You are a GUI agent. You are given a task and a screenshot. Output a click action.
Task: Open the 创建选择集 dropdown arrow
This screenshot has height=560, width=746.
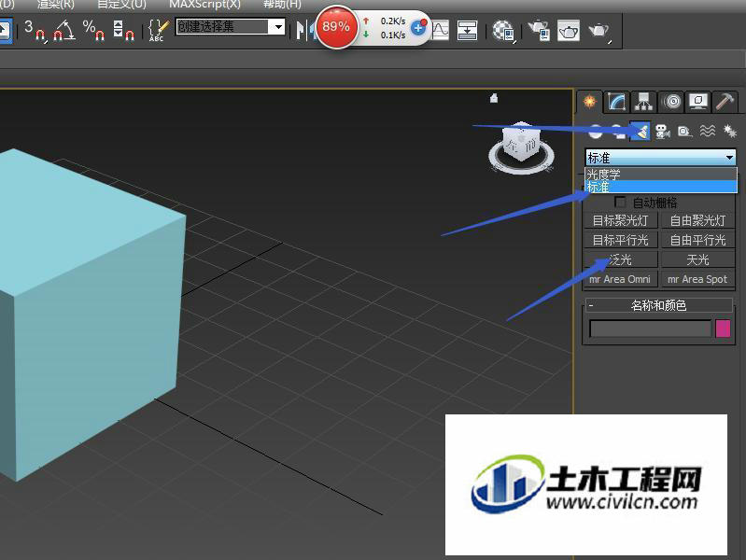(x=278, y=27)
